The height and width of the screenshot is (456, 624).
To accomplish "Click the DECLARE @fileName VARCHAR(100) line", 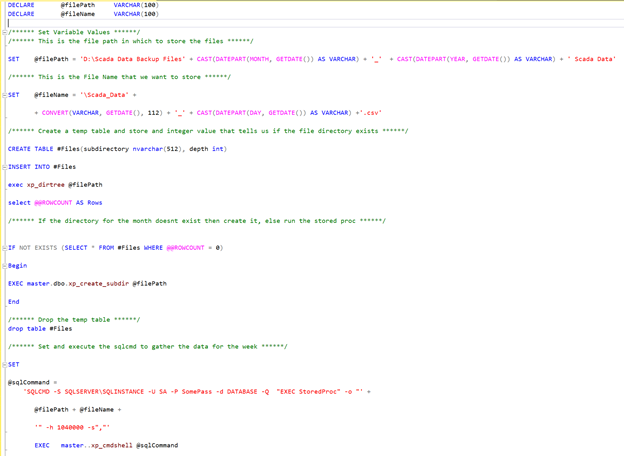I will (83, 14).
